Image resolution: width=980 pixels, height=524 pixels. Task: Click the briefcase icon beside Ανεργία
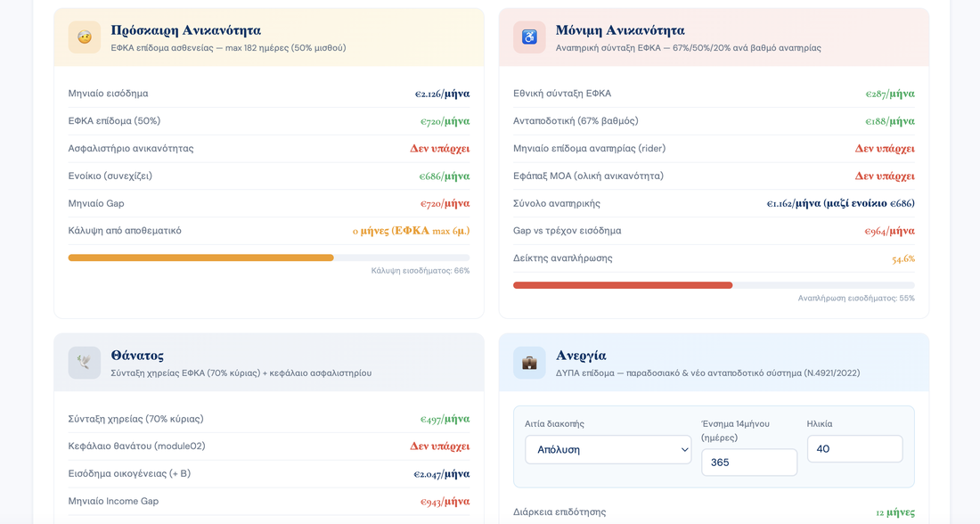pyautogui.click(x=529, y=363)
